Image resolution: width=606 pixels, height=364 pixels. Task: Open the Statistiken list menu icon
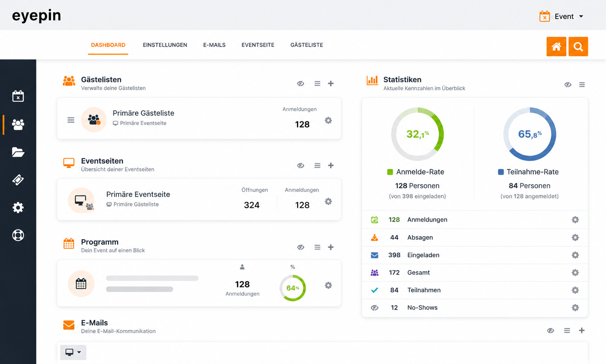click(582, 85)
